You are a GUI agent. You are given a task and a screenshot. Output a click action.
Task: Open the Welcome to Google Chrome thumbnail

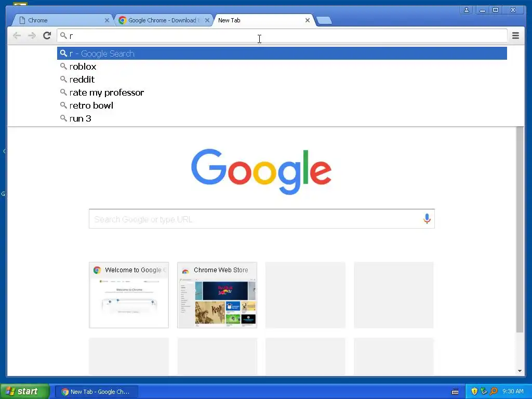(129, 295)
